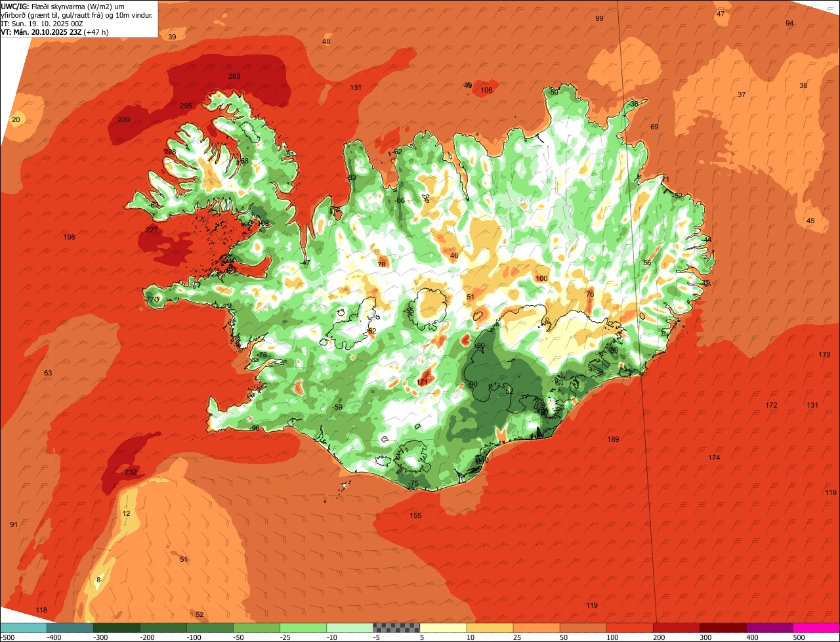Viewport: 840px width, 642px height.
Task: Click the 255 value on the map
Action: click(186, 106)
